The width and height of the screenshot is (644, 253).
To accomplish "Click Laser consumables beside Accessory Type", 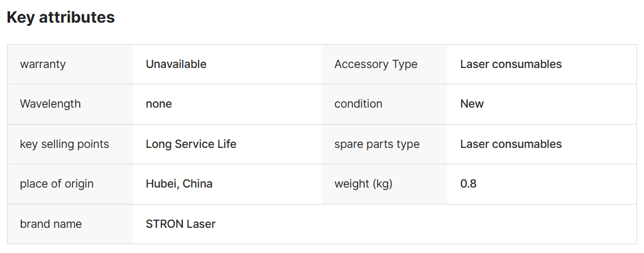I will click(511, 64).
